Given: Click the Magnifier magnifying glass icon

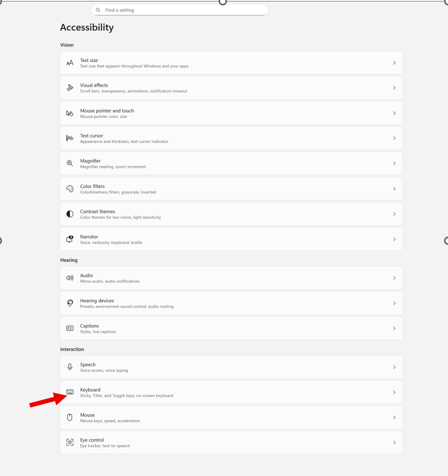Looking at the screenshot, I should (x=70, y=163).
